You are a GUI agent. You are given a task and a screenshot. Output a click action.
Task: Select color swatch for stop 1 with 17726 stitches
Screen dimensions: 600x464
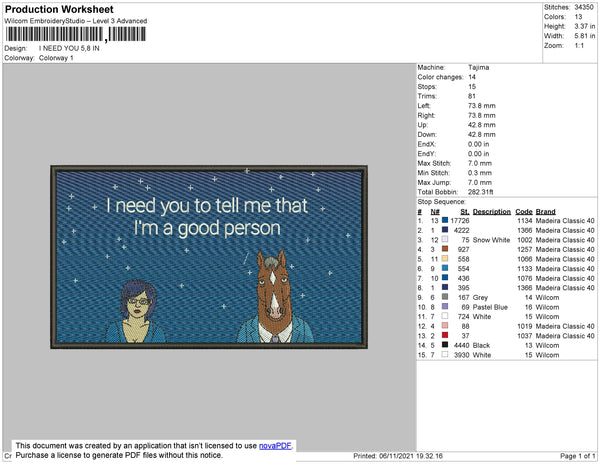click(445, 220)
